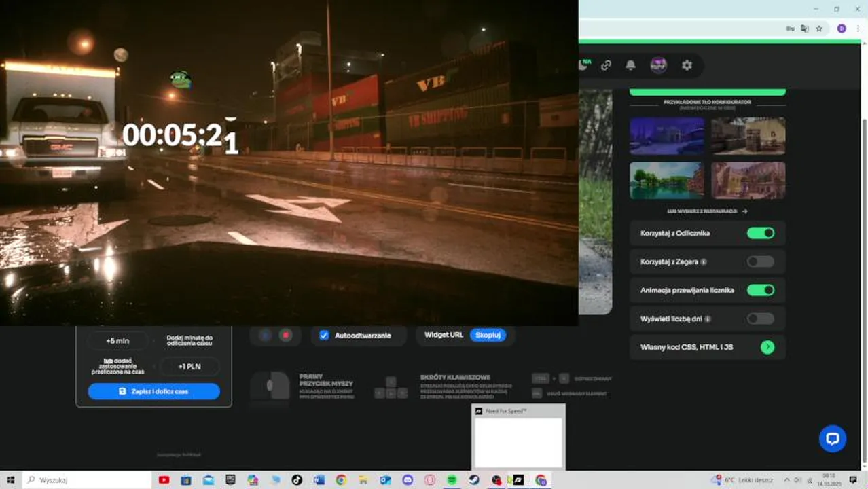Click the +5 min button
868x489 pixels.
click(118, 340)
